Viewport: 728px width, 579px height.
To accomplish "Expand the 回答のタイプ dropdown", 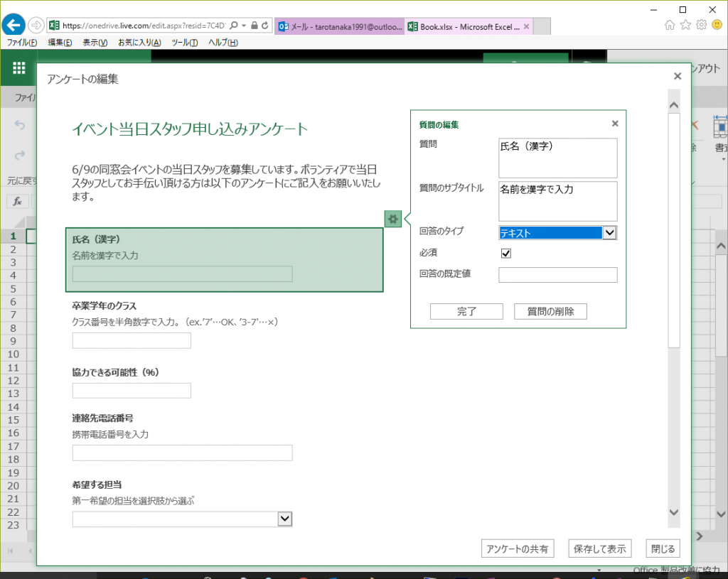I will coord(609,233).
